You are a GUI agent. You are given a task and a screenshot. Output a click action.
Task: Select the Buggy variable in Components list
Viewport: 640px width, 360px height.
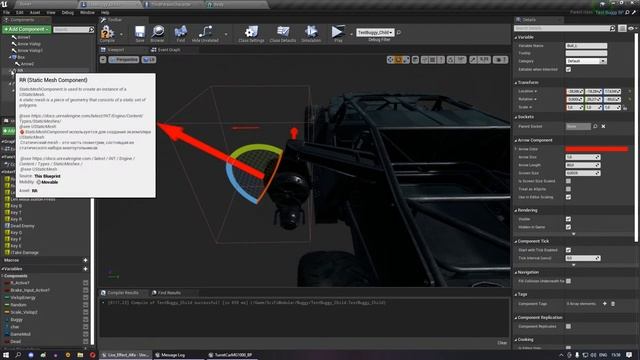click(x=17, y=320)
